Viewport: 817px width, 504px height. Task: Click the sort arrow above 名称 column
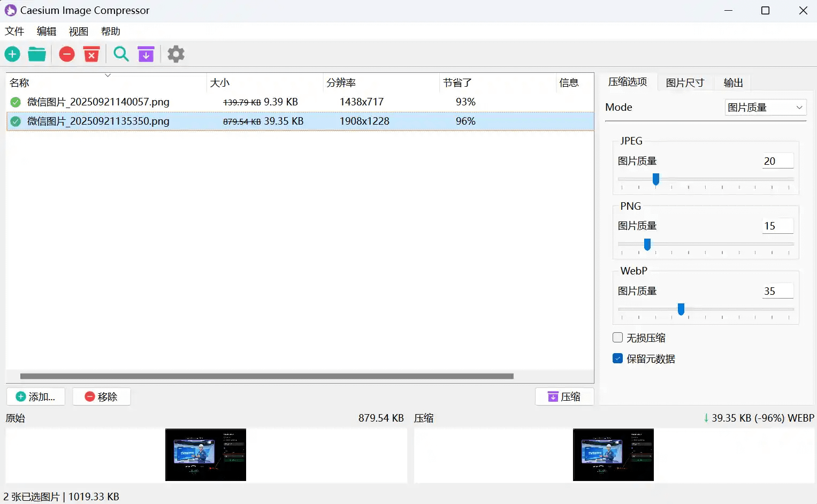(x=108, y=75)
